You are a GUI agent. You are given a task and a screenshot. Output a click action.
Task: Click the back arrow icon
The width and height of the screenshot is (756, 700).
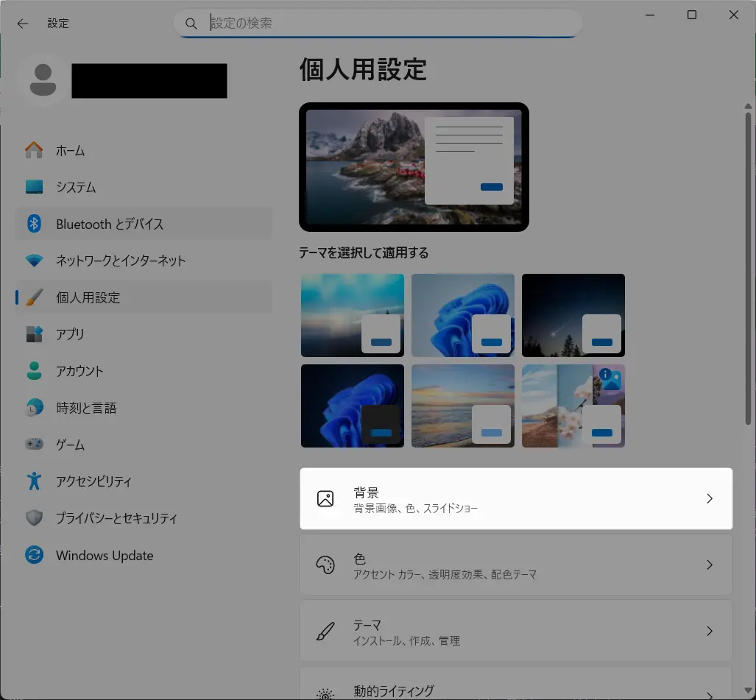[x=23, y=23]
